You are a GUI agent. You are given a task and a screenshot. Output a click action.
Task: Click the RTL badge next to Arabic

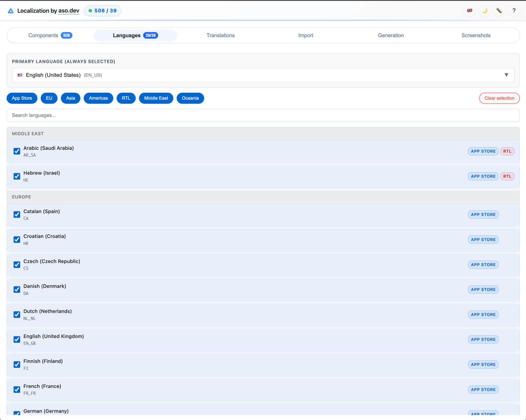(x=507, y=151)
